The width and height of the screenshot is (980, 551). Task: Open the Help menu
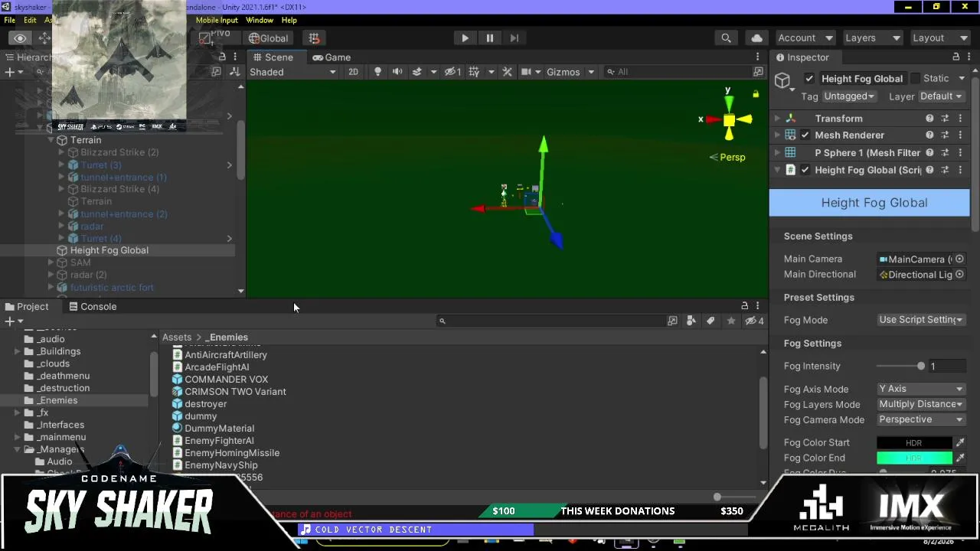289,21
